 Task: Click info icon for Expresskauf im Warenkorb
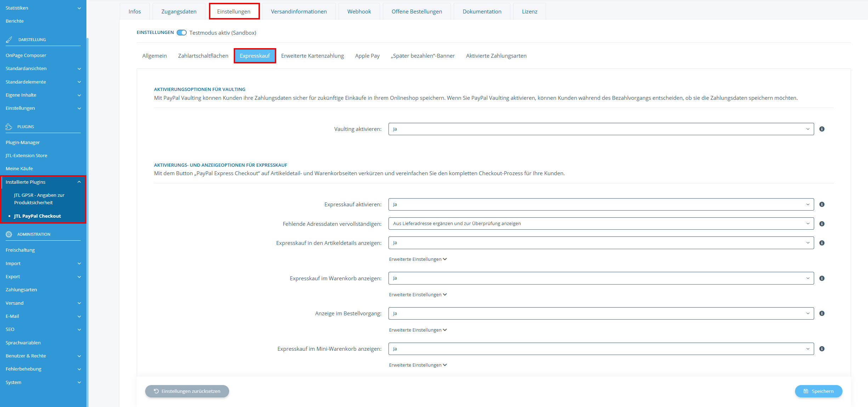coord(822,278)
